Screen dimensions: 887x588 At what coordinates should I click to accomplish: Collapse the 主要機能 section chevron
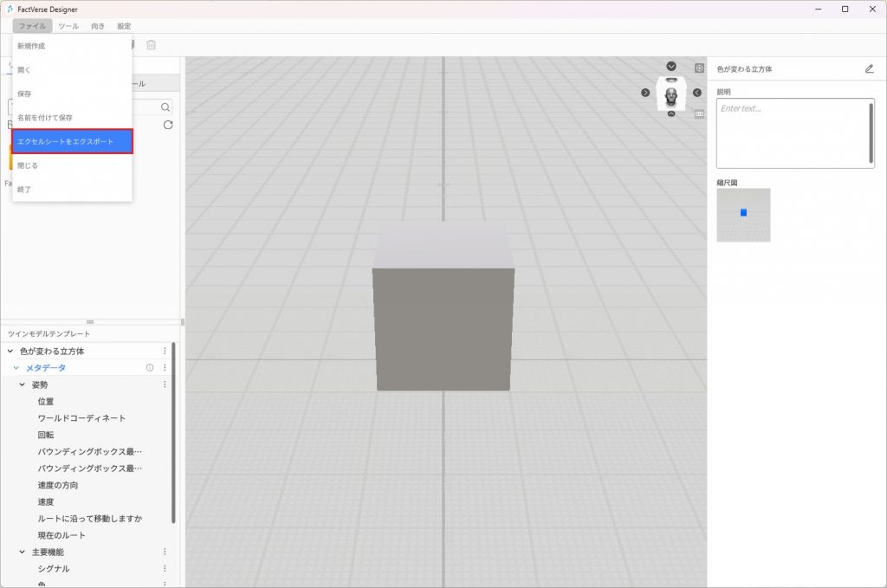coord(23,552)
